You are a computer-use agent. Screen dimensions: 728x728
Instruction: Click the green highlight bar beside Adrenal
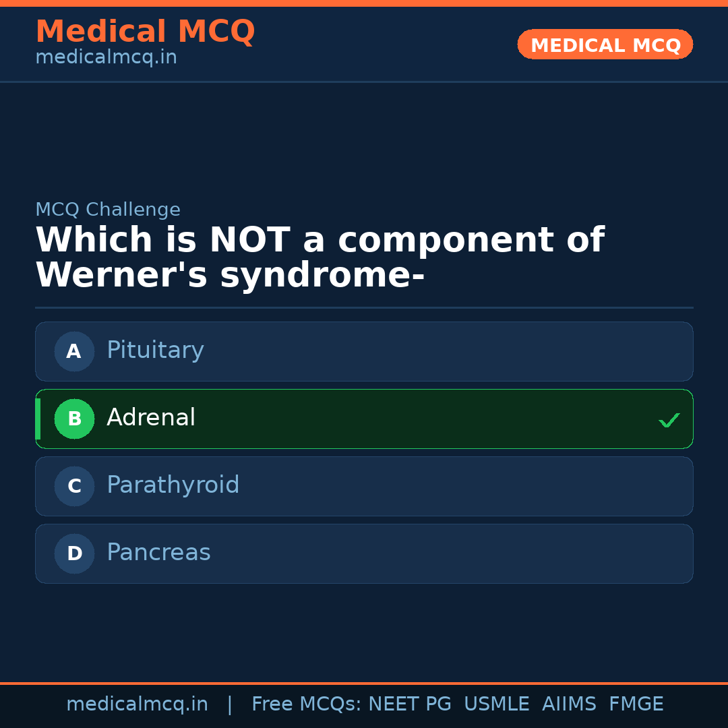[37, 419]
